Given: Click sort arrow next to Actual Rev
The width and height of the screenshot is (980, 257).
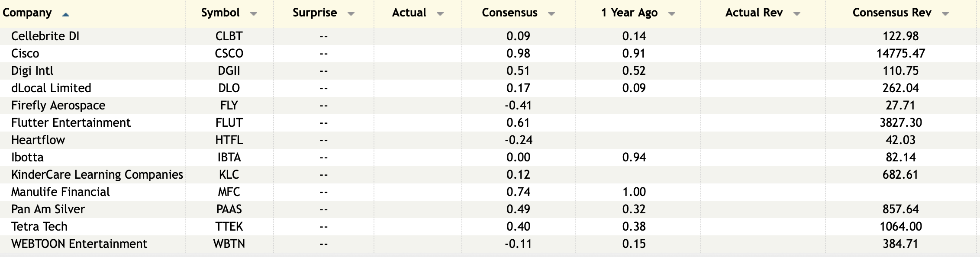Looking at the screenshot, I should [x=797, y=14].
